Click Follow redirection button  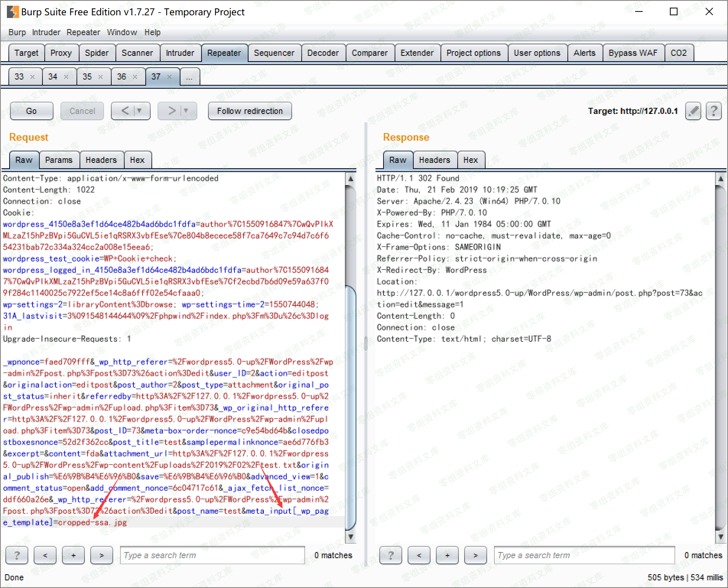[x=250, y=111]
